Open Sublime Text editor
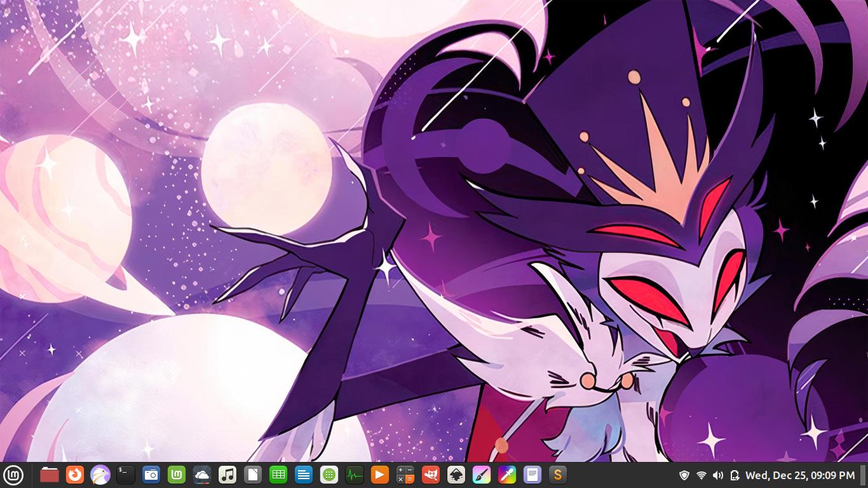The image size is (868, 488). [x=558, y=475]
